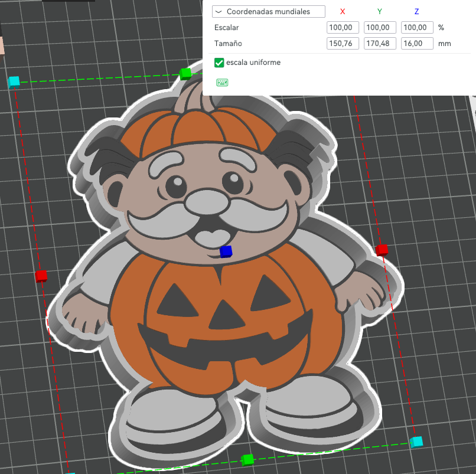Select the green Y-axis handle at top
Screen dimensions: 476x474
pyautogui.click(x=185, y=74)
